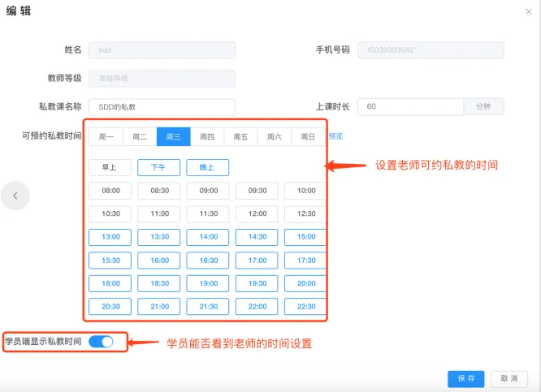Click the 手机号码 field

[x=431, y=50]
